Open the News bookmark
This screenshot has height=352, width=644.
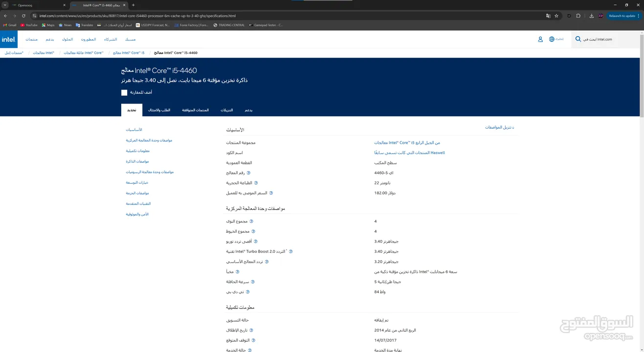click(x=65, y=25)
